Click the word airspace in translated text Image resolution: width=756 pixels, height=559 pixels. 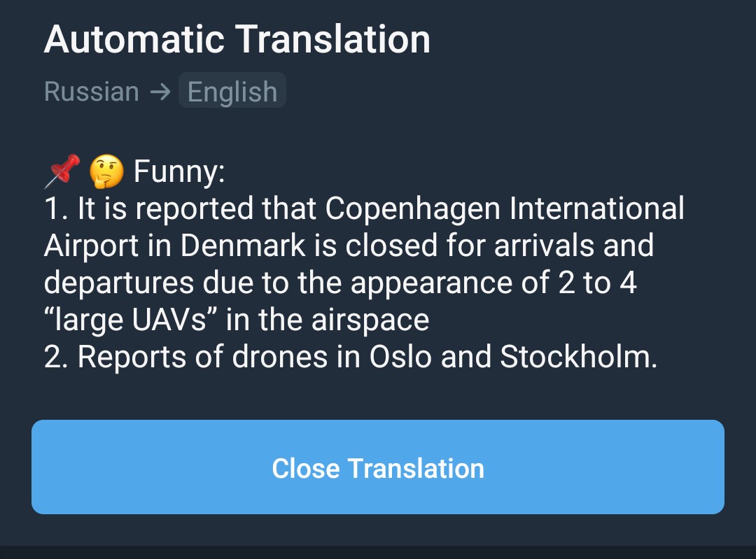click(x=370, y=320)
